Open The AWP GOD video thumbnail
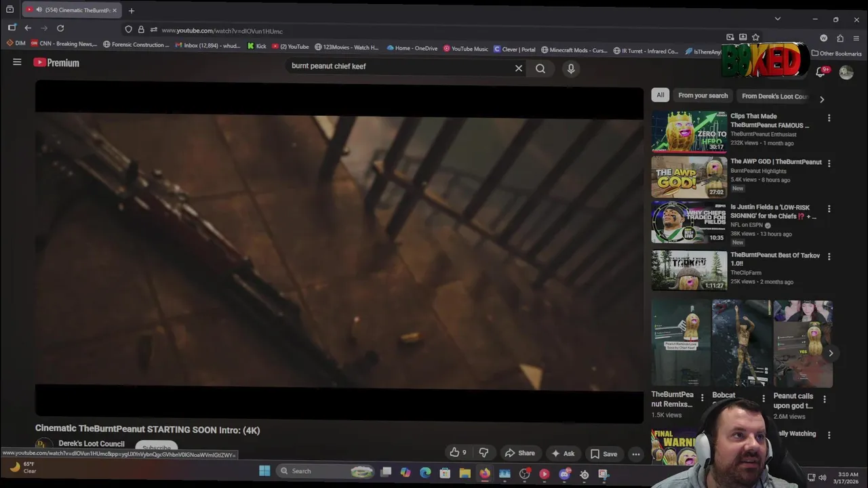 [689, 177]
